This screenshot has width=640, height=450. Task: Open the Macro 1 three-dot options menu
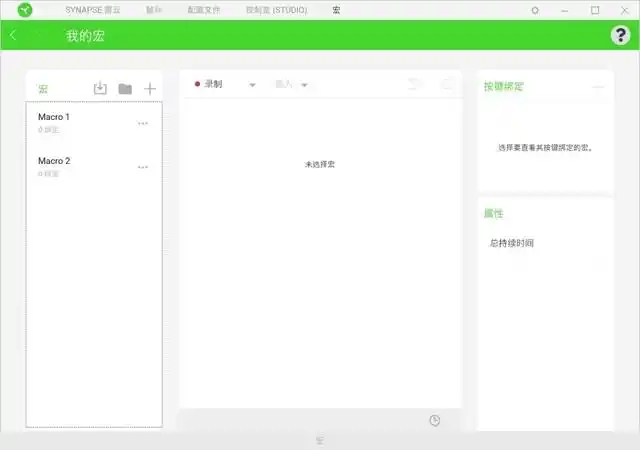pos(143,123)
